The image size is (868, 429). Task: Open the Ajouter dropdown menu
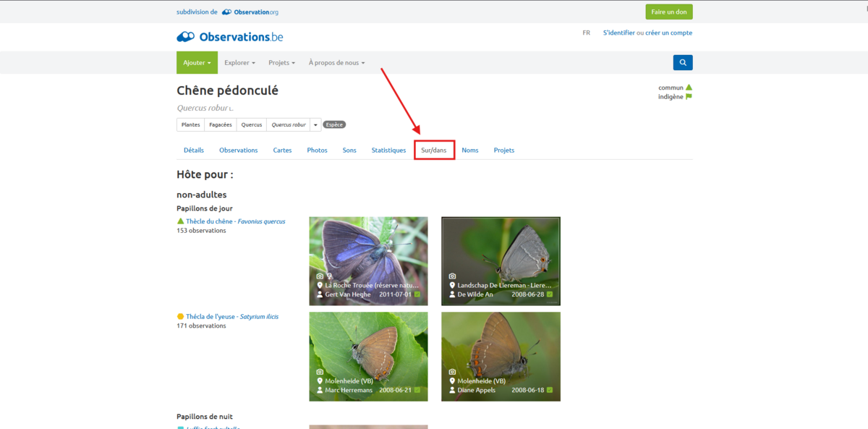pos(197,63)
